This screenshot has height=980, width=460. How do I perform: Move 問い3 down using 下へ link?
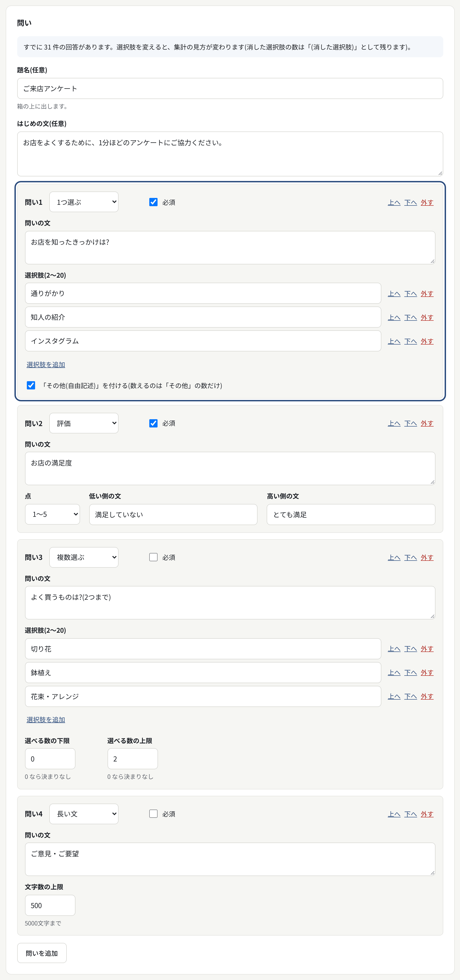point(410,557)
